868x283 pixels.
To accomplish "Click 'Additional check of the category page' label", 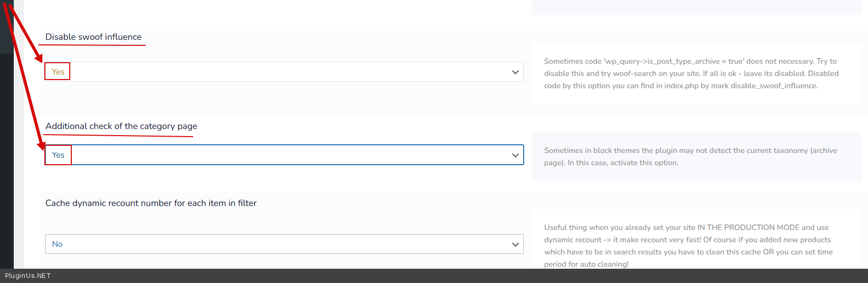I will (121, 126).
